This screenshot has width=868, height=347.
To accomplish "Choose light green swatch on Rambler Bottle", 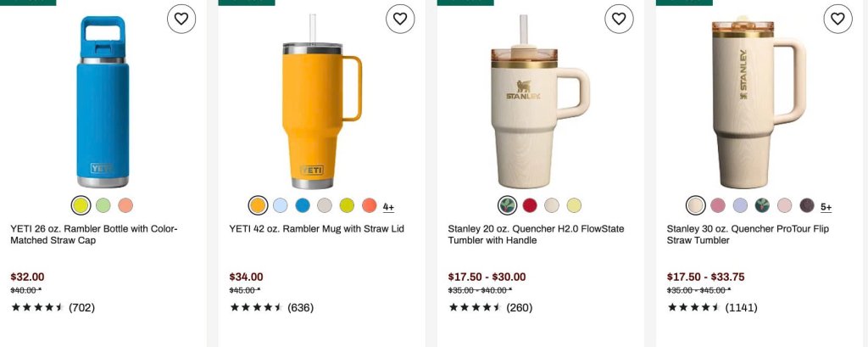I will 103,205.
